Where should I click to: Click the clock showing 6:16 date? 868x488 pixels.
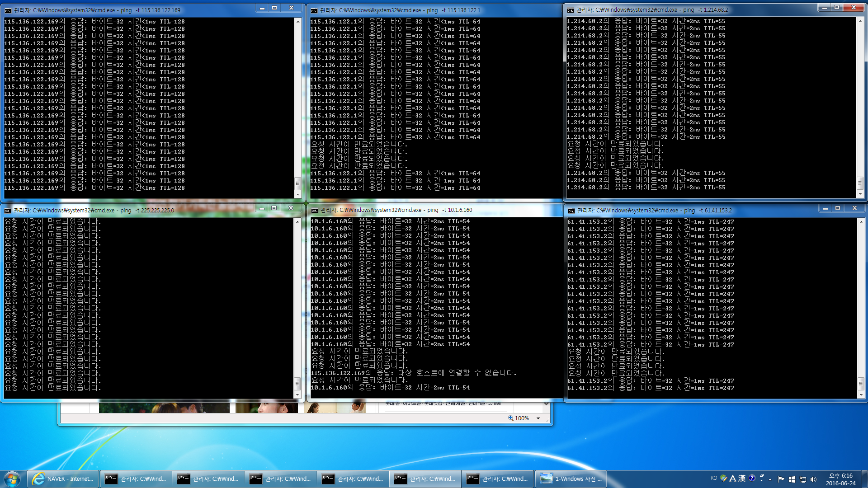coord(840,479)
